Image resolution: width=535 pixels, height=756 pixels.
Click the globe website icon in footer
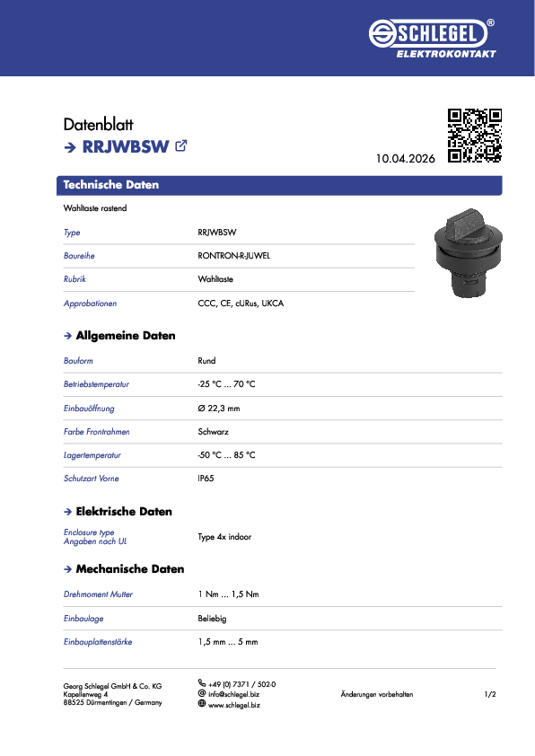click(x=202, y=703)
